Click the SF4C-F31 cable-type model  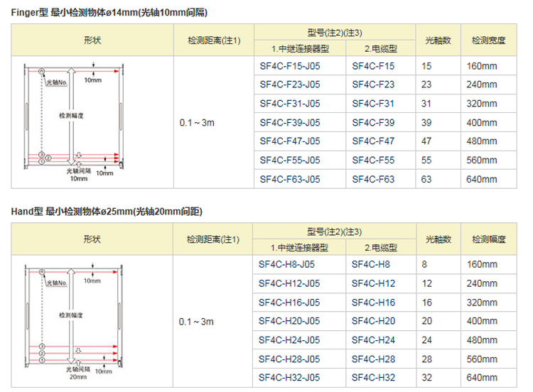[372, 104]
